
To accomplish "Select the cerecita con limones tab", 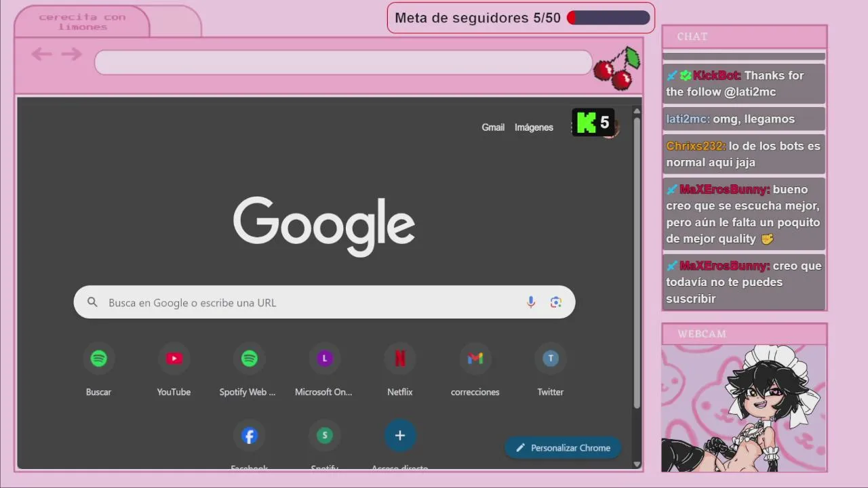I will (x=82, y=22).
